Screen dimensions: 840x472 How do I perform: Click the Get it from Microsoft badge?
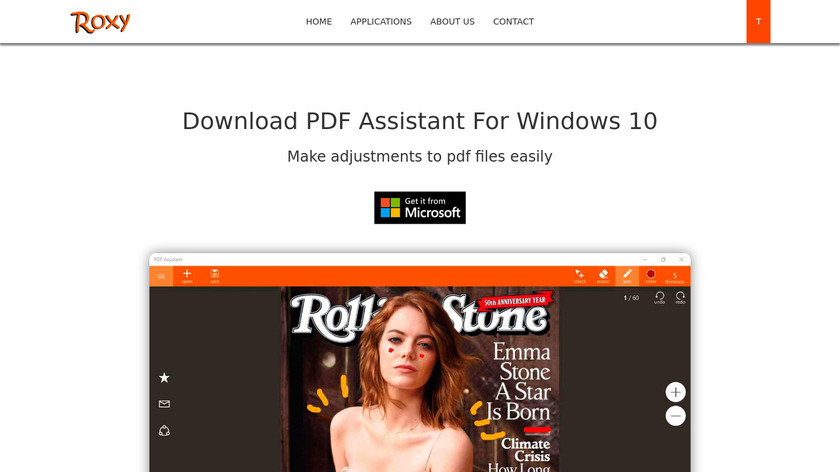[x=420, y=207]
